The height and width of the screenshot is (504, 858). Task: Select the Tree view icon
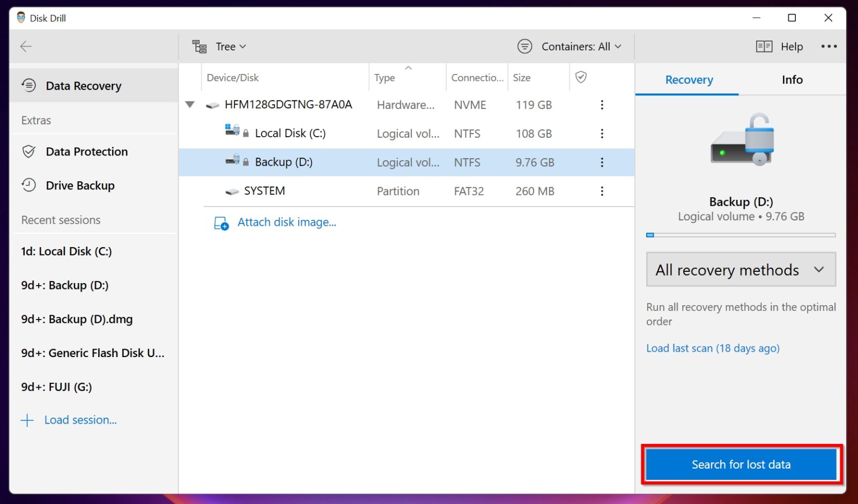[x=199, y=47]
